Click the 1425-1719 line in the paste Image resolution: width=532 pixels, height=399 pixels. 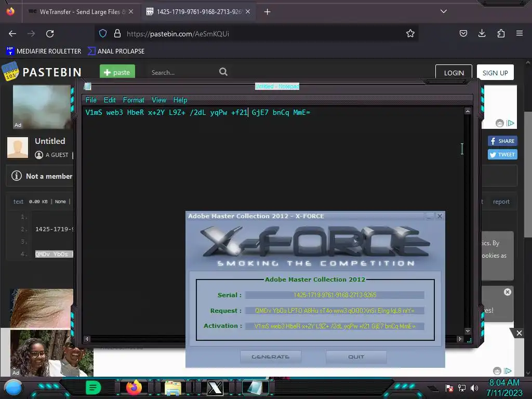54,229
